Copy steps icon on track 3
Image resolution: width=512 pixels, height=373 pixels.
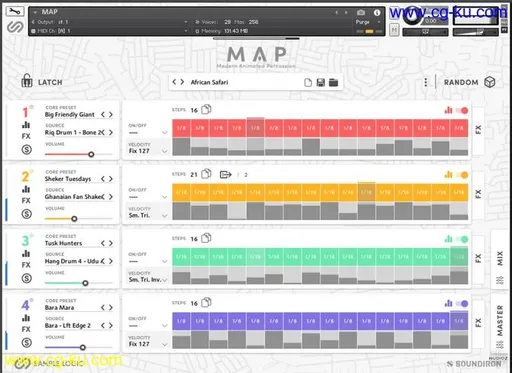pyautogui.click(x=206, y=238)
